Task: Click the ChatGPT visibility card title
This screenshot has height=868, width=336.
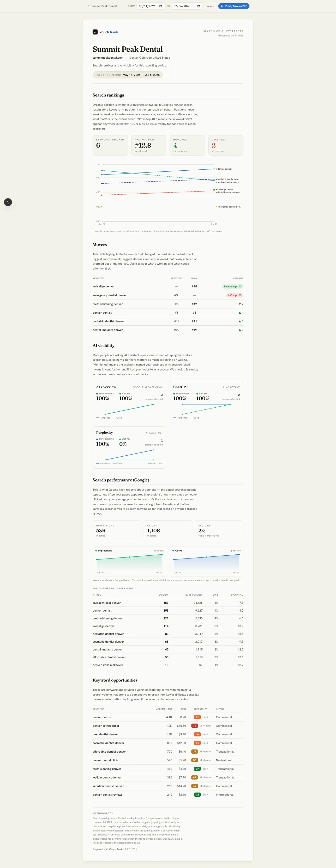Action: click(x=180, y=387)
